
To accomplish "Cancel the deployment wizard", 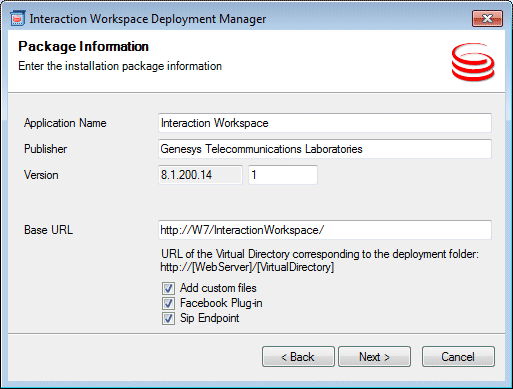I will pos(458,357).
